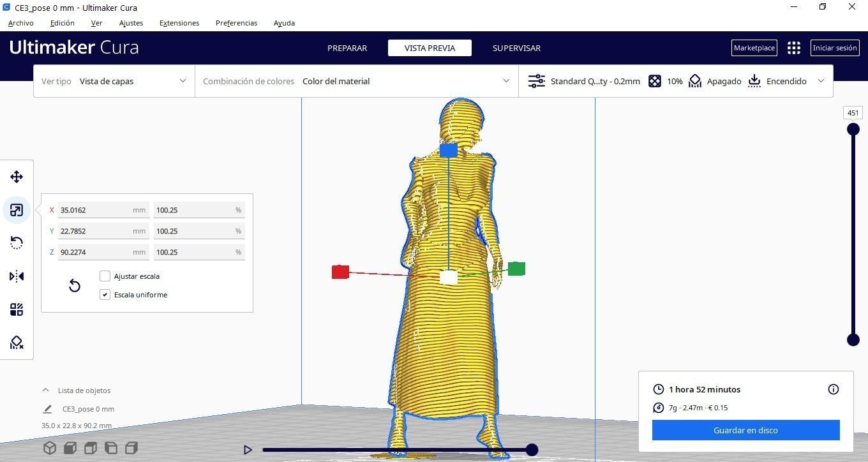Screen dimensions: 868x462
Task: Switch to right side view cube icon
Action: pos(131,448)
